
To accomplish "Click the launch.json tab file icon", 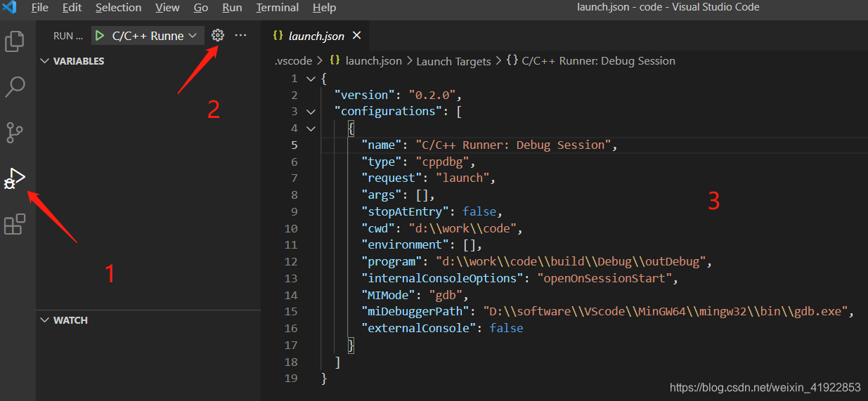I will (278, 35).
